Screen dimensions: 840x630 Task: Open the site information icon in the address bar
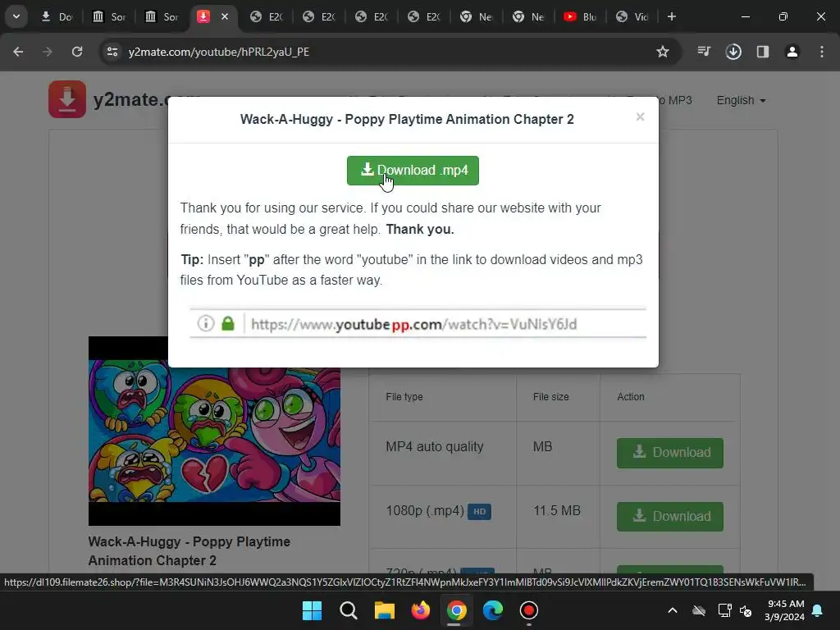(112, 52)
